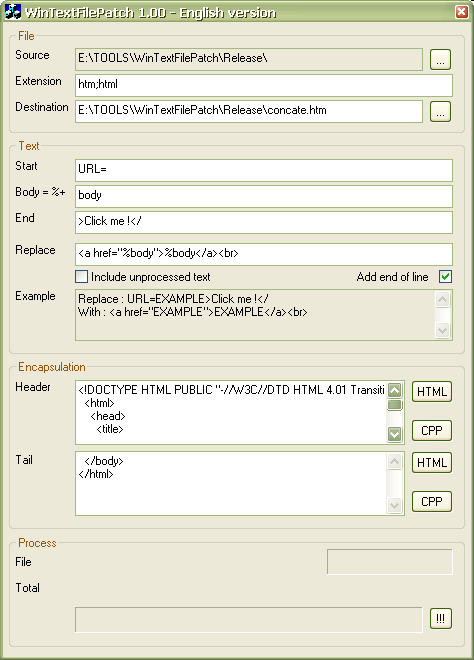The width and height of the screenshot is (474, 660).
Task: Apply CPP preset to Tail
Action: [432, 502]
